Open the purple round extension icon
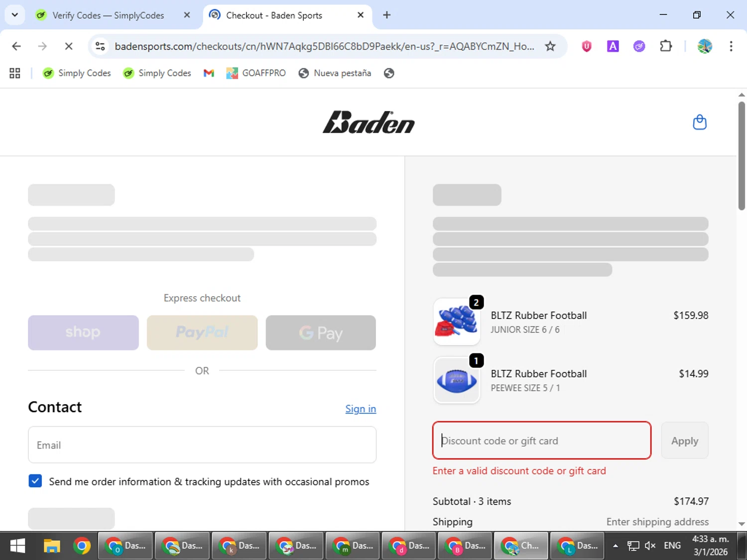Image resolution: width=747 pixels, height=560 pixels. [639, 46]
